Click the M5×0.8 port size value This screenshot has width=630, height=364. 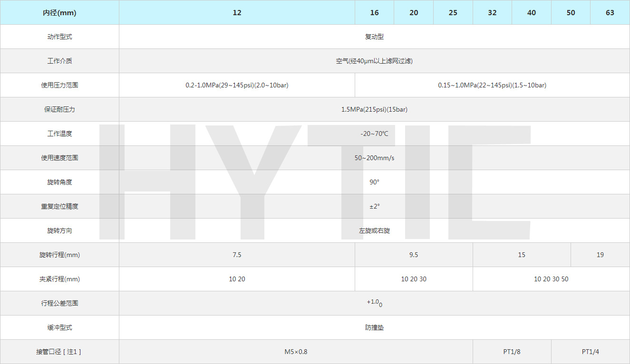pyautogui.click(x=296, y=352)
